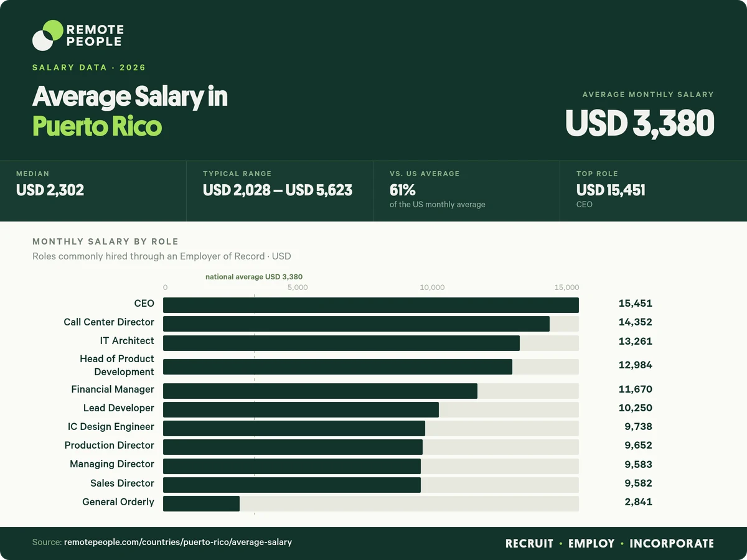Image resolution: width=747 pixels, height=560 pixels.
Task: Click the '10,000' axis tick label
Action: (432, 287)
